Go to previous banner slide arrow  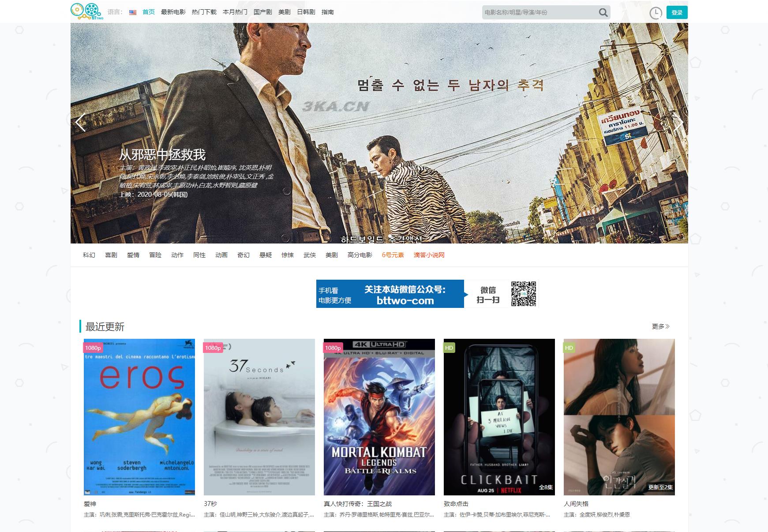[80, 123]
